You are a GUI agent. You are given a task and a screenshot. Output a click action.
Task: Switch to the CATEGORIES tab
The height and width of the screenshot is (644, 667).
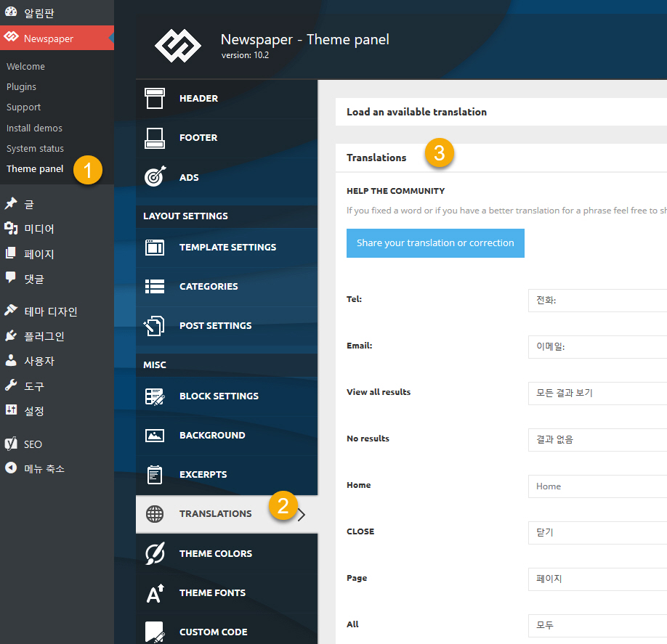click(x=226, y=287)
